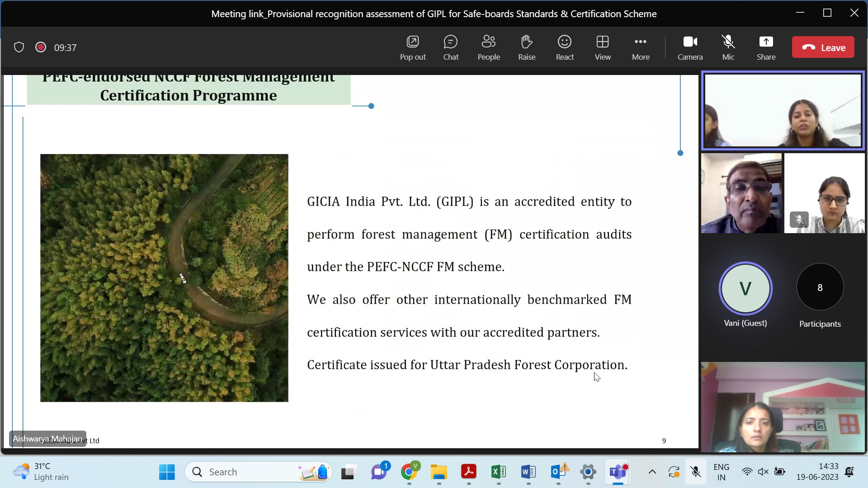Leave the meeting
Screen dimensions: 868x488
tap(823, 47)
